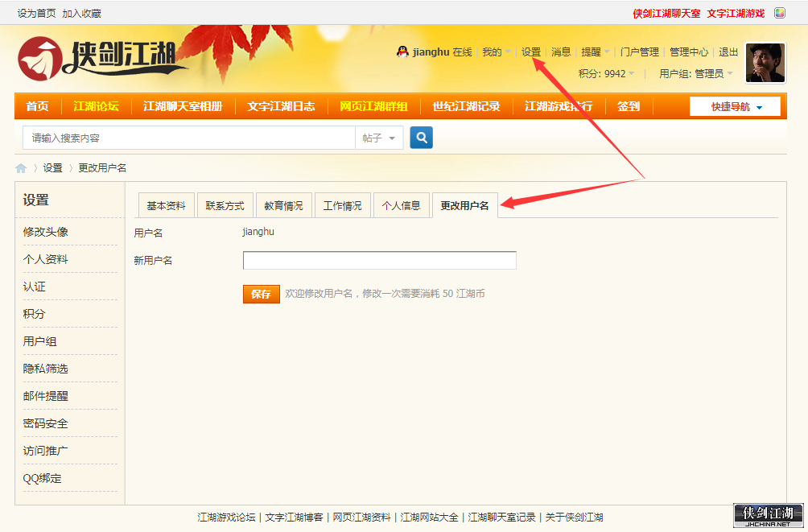
Task: Go to 首页 in the navigation bar
Action: point(38,106)
